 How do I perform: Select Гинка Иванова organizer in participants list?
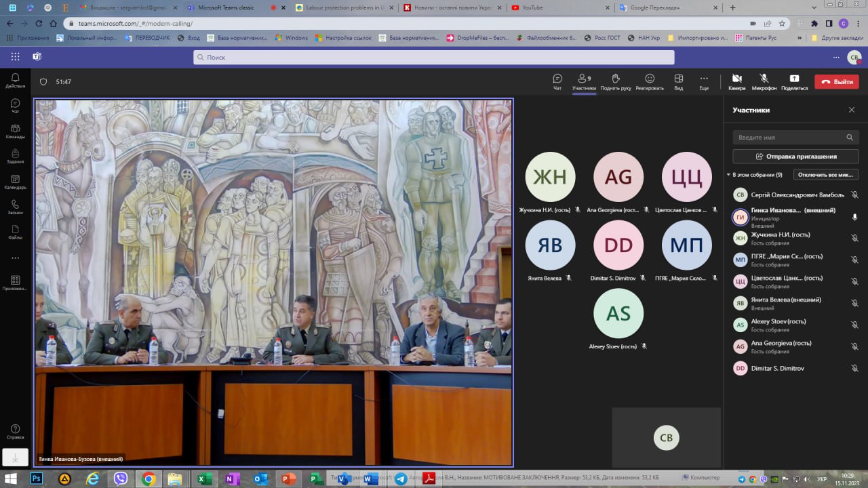pyautogui.click(x=795, y=217)
